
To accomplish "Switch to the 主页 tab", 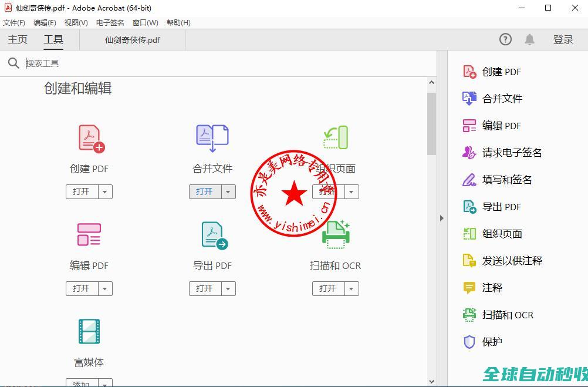I will click(18, 40).
